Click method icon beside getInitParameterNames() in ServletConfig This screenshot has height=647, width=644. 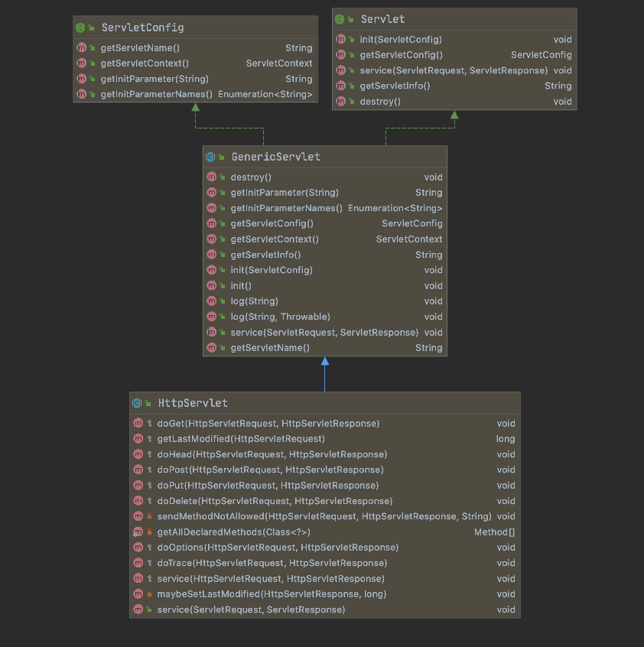(x=82, y=94)
